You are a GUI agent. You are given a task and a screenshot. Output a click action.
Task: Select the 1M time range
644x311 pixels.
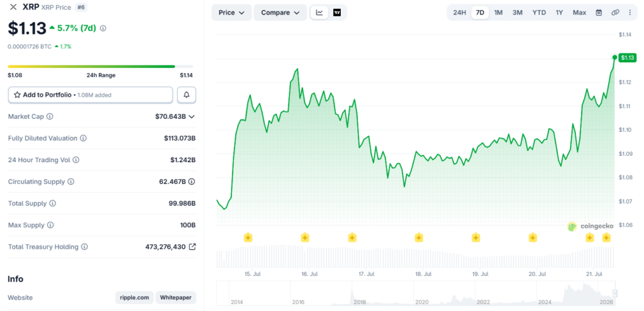click(x=498, y=13)
